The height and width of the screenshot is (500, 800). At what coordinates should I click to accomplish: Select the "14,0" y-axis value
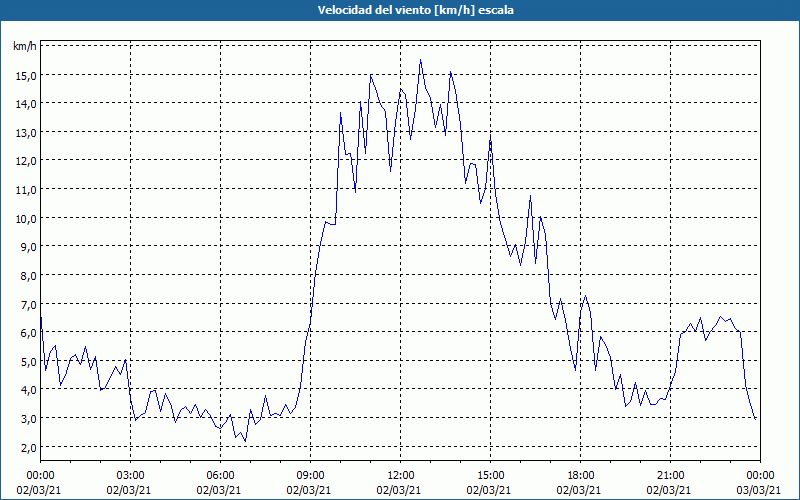(26, 104)
